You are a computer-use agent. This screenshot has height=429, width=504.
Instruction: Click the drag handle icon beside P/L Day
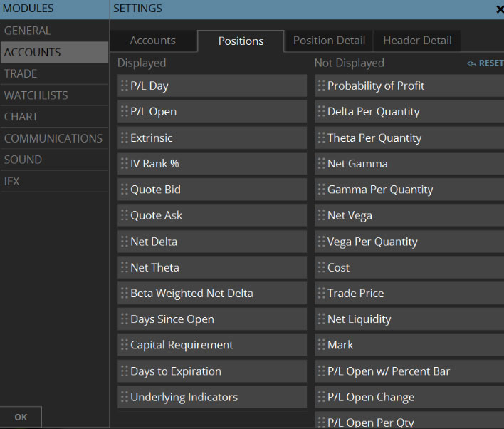[x=125, y=86]
